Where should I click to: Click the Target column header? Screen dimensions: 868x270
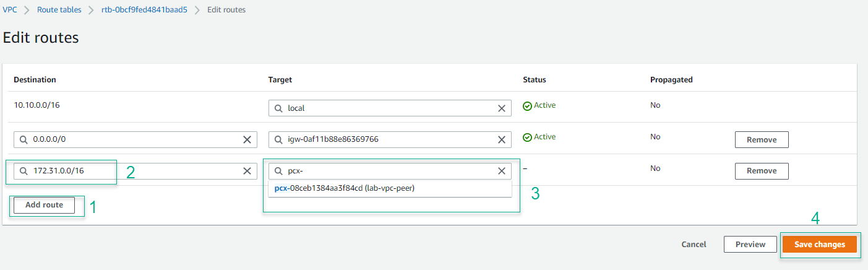pos(280,80)
